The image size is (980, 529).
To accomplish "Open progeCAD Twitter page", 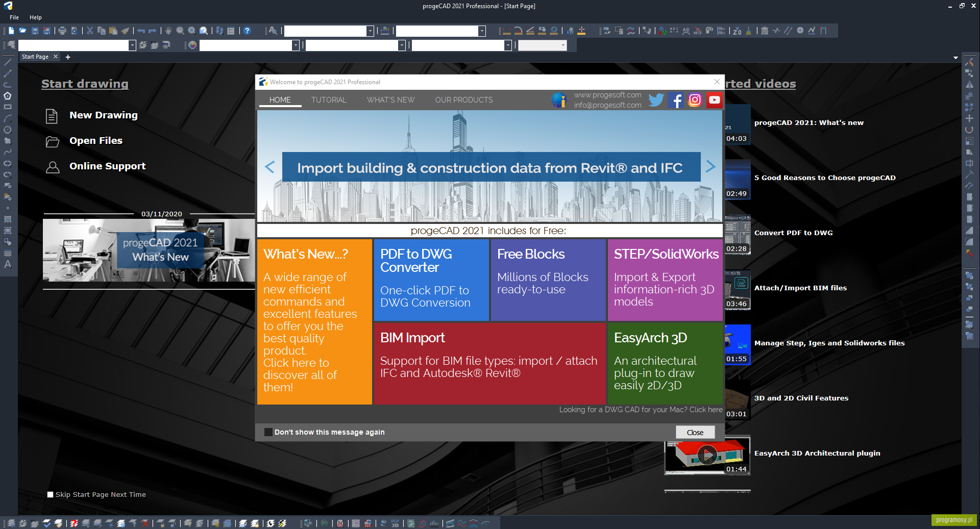I will click(656, 100).
